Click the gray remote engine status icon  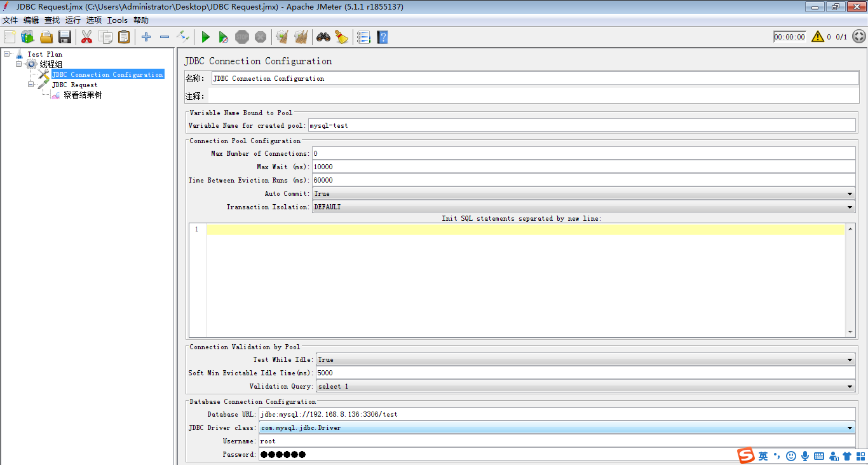pyautogui.click(x=858, y=37)
